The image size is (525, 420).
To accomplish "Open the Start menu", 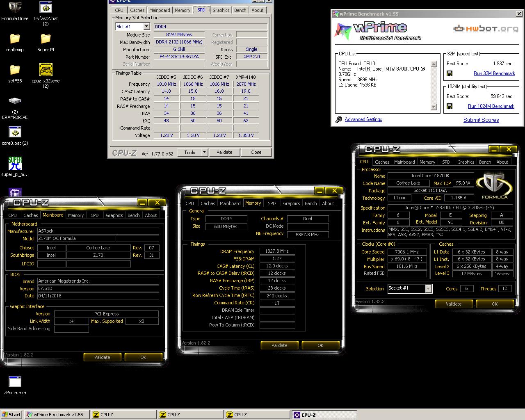I will (11, 415).
